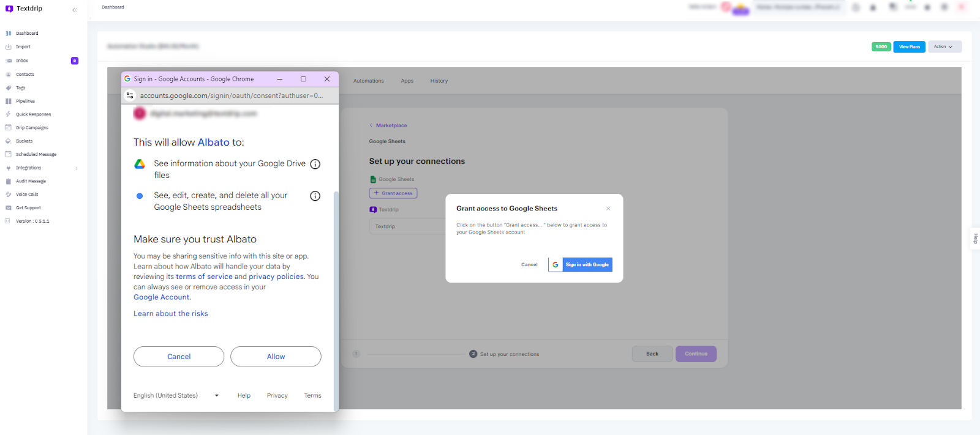This screenshot has width=980, height=435.
Task: Show info for Google Drive files permission
Action: (x=315, y=164)
